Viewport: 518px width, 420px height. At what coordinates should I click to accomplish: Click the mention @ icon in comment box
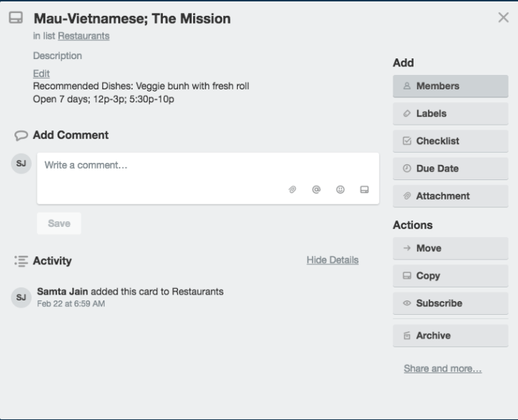(x=316, y=189)
